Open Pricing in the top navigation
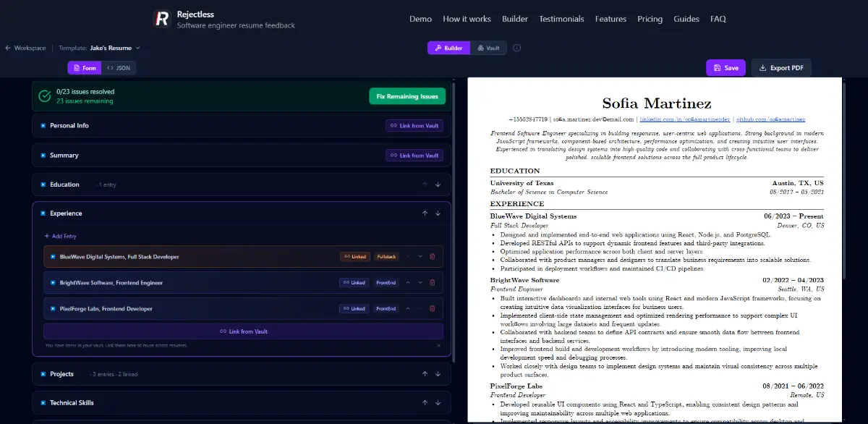This screenshot has width=868, height=424. coord(650,19)
